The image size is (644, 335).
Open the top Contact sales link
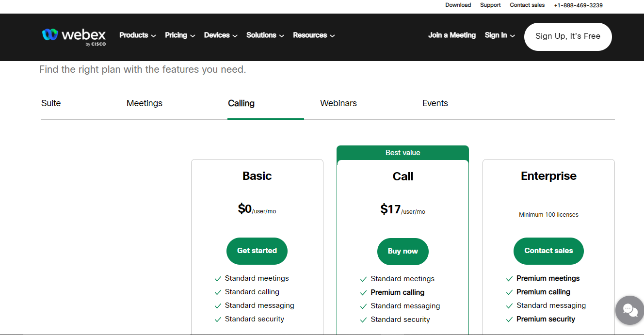(527, 5)
